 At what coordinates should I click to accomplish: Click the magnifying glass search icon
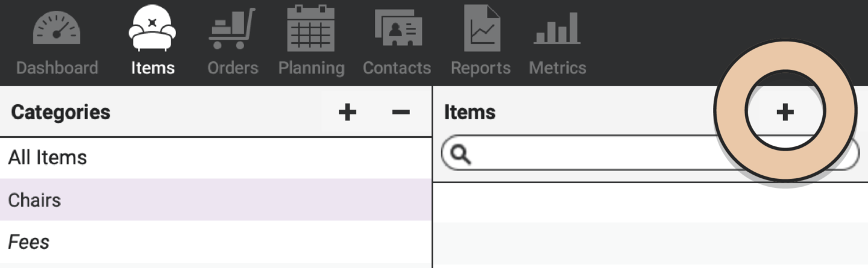pos(461,155)
